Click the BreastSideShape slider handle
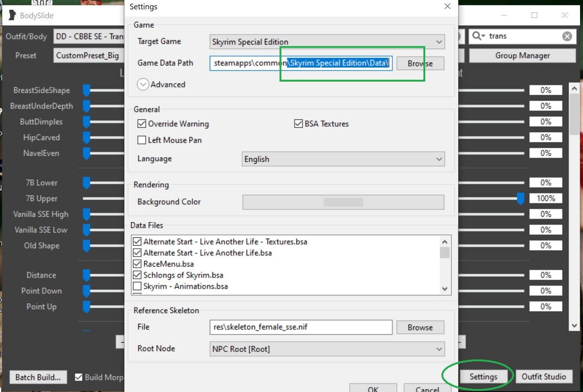583x392 pixels. click(x=87, y=90)
